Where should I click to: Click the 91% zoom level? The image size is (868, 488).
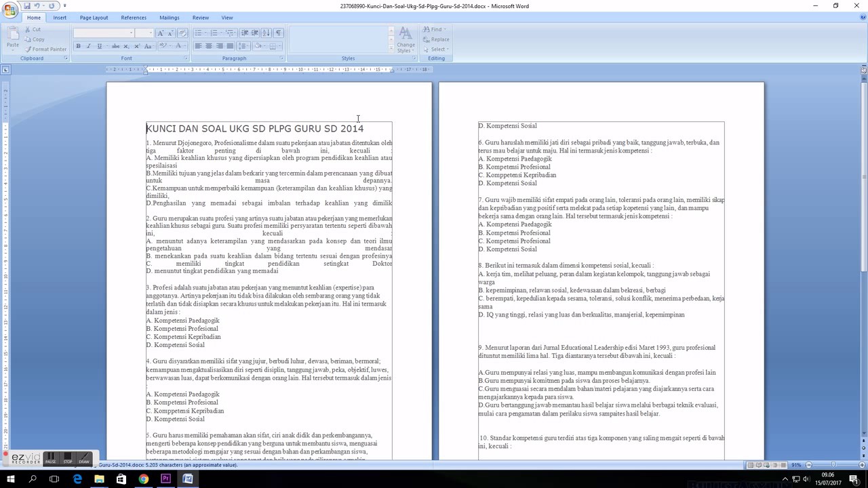(x=797, y=465)
